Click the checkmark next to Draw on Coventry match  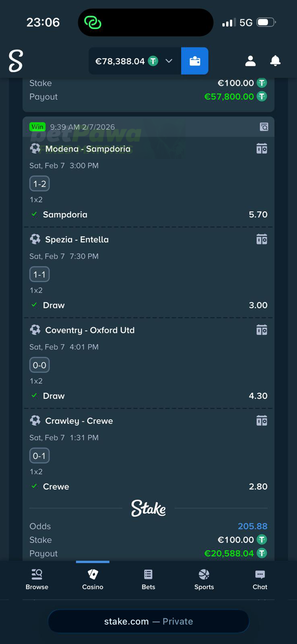tap(34, 395)
